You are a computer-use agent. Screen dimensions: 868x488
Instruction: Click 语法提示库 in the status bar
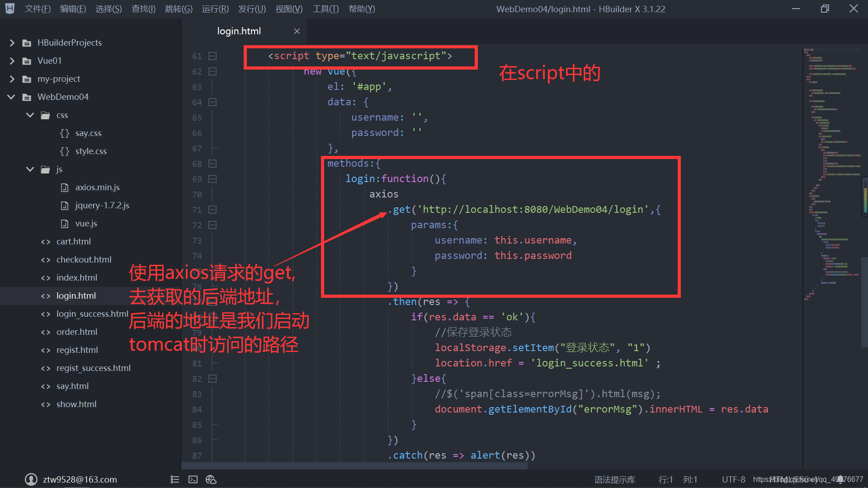615,479
